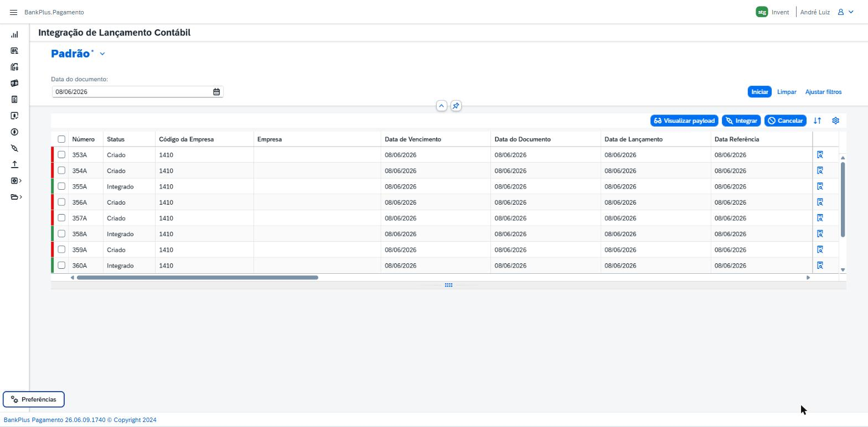Expand the Padrão variant dropdown

pos(102,54)
